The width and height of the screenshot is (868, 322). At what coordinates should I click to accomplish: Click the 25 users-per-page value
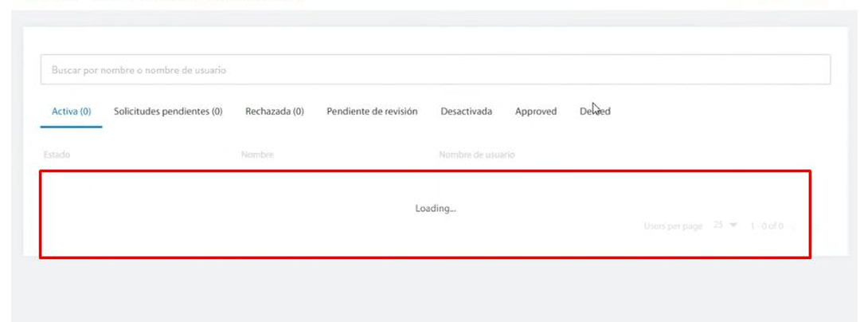pyautogui.click(x=718, y=226)
